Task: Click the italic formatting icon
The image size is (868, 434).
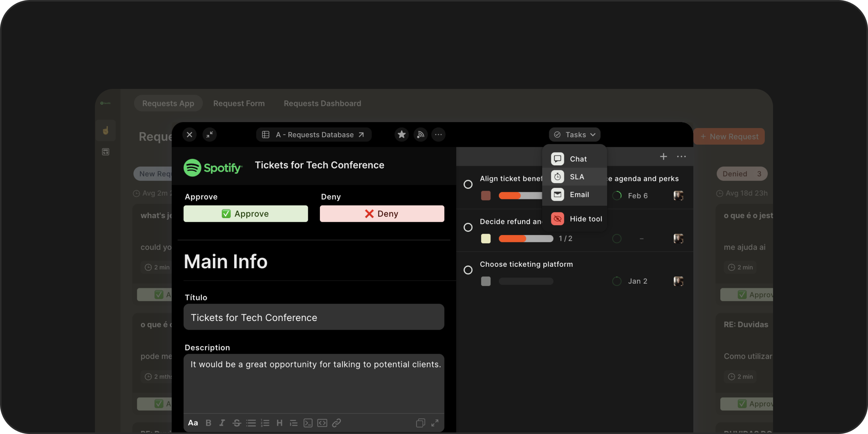Action: pos(222,423)
